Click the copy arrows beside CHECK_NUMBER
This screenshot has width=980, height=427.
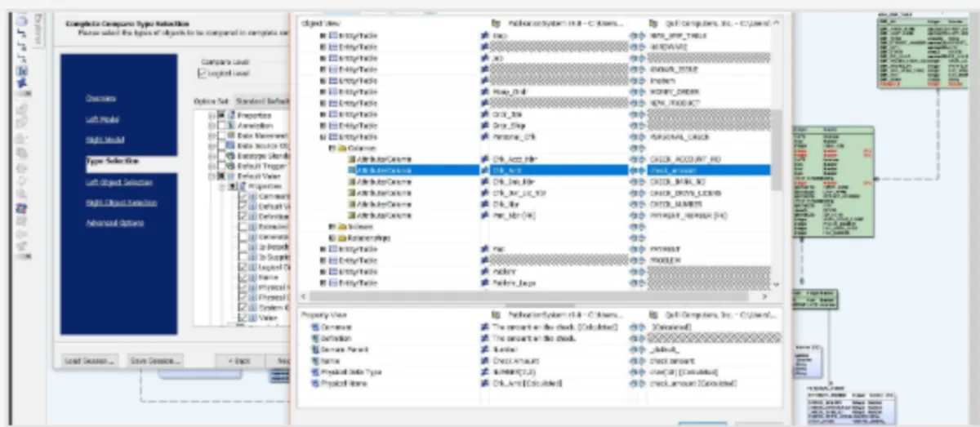coord(638,204)
